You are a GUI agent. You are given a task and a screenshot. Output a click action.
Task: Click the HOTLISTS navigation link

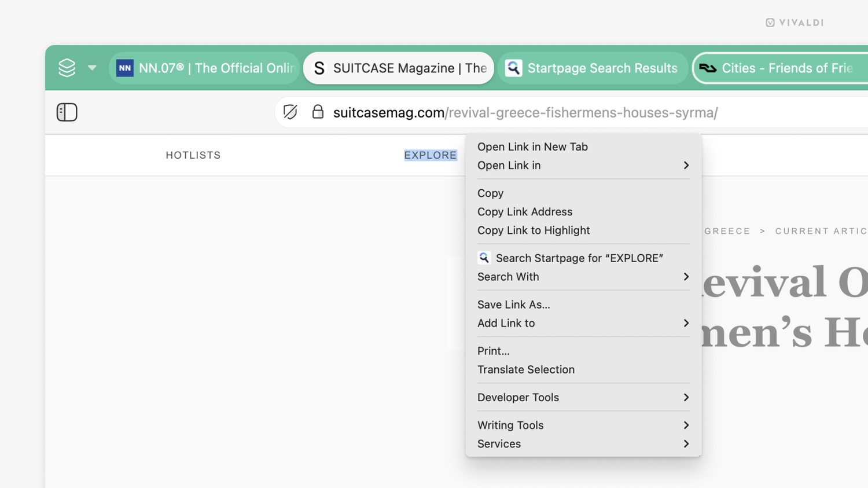pos(193,155)
